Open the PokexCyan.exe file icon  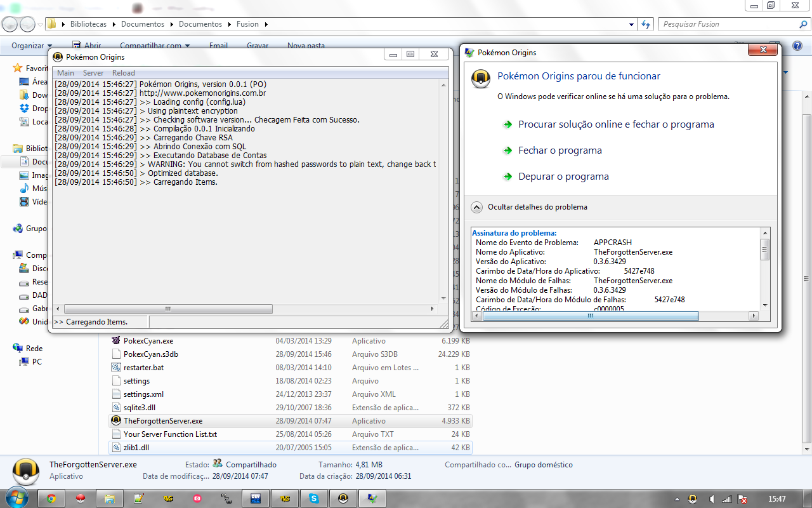(x=116, y=341)
